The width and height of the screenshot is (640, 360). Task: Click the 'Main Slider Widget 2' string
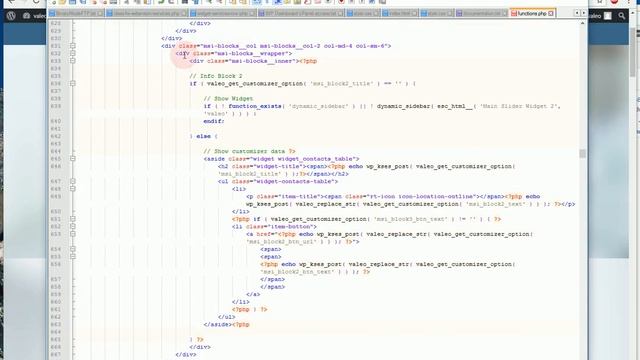pos(518,106)
